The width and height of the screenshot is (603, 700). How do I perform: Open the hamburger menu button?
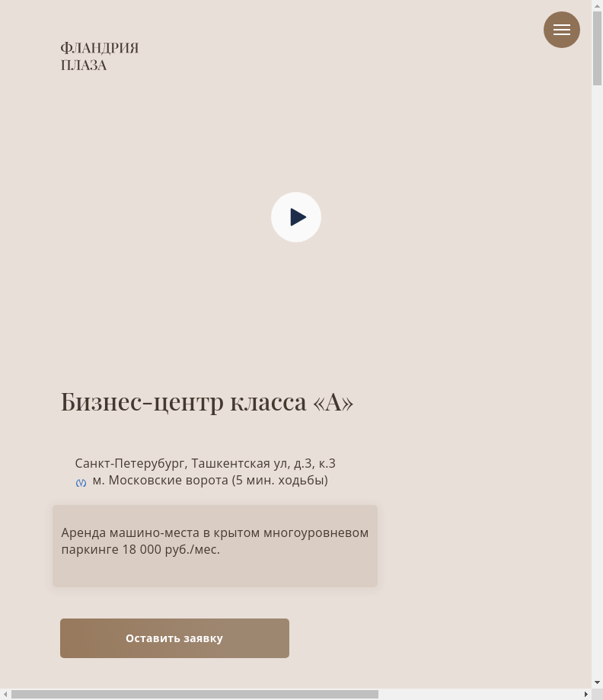561,30
